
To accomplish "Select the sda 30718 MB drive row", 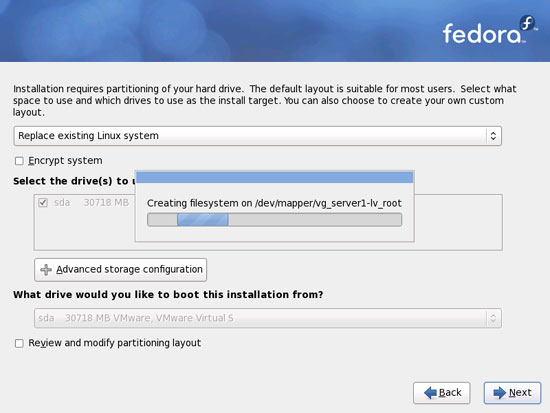I will (x=84, y=202).
